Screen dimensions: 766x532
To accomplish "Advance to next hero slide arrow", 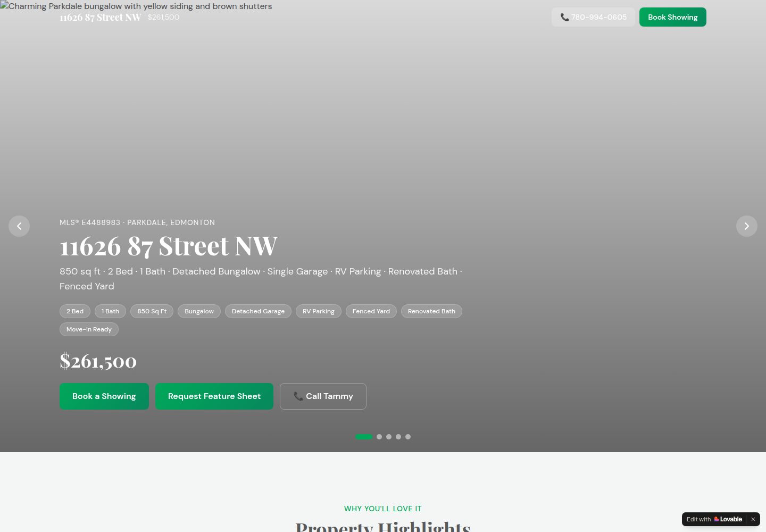I will tap(747, 226).
